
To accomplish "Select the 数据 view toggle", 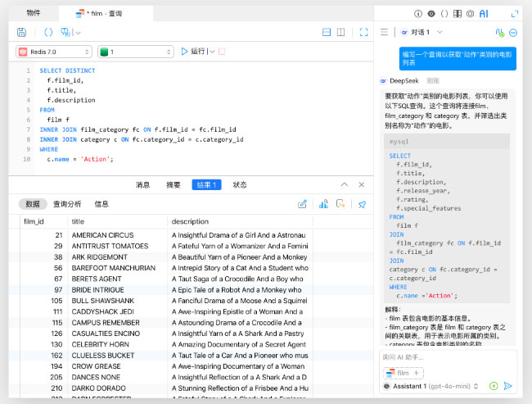I will (33, 204).
